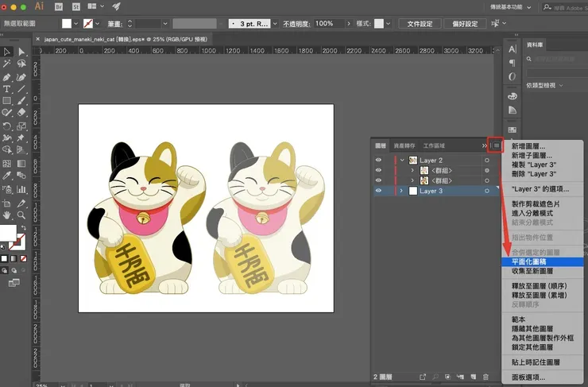Select the Type tool in toolbar
This screenshot has height=387, width=588.
coord(6,89)
